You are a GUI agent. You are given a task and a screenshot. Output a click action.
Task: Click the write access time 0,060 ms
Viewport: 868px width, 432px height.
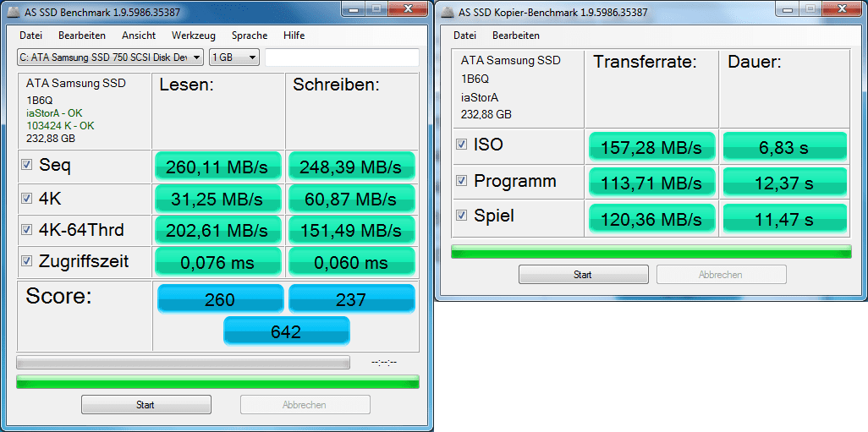pos(352,261)
